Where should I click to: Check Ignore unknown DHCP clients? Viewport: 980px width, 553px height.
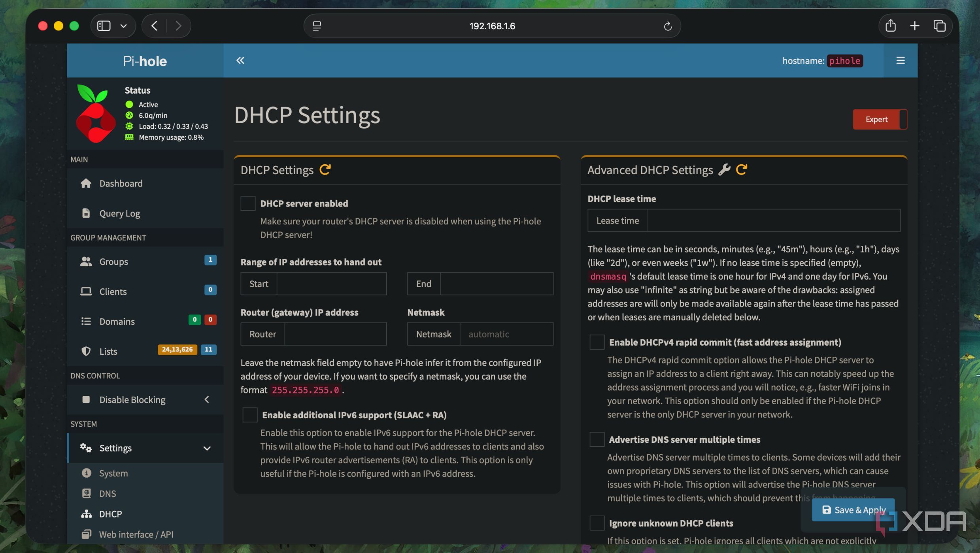[597, 523]
